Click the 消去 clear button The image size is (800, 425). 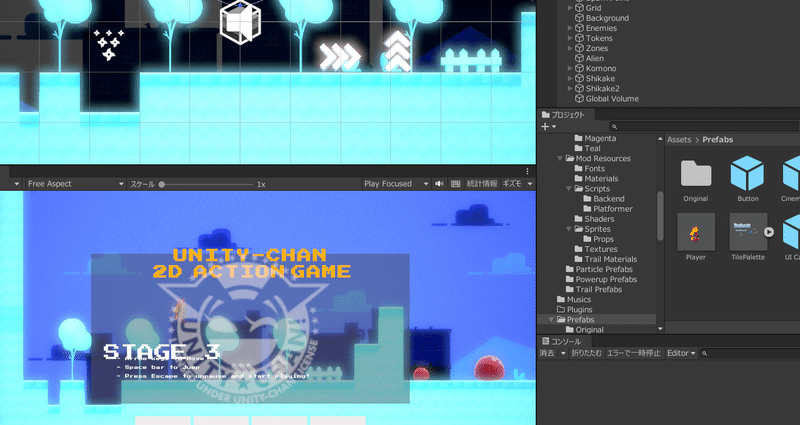click(x=548, y=353)
